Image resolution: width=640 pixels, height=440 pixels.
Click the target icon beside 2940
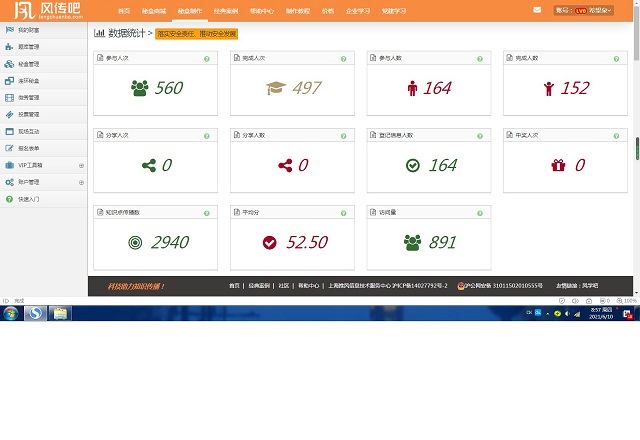(x=136, y=242)
